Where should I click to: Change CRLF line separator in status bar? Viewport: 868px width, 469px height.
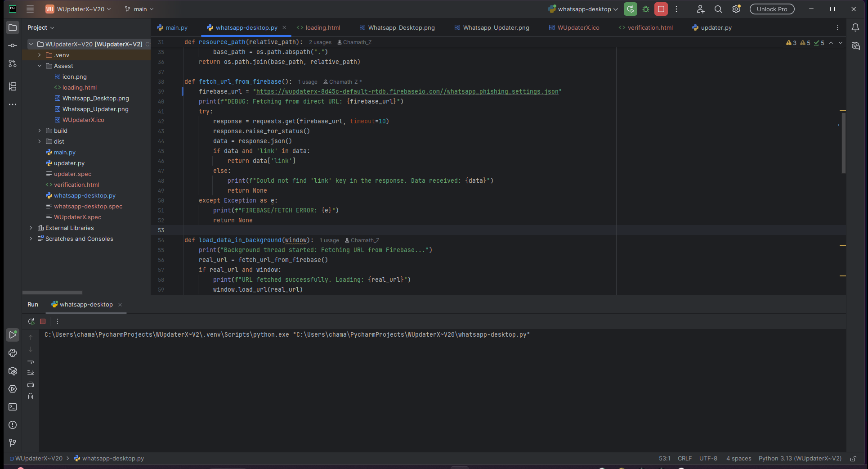coord(685,459)
